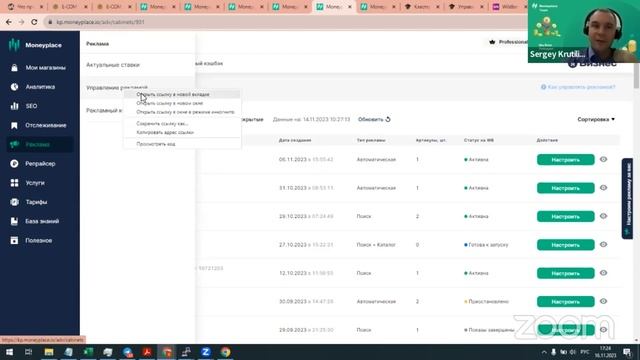Click Настроить for the 29.10.2023 campaign
This screenshot has height=360, width=640.
(565, 216)
